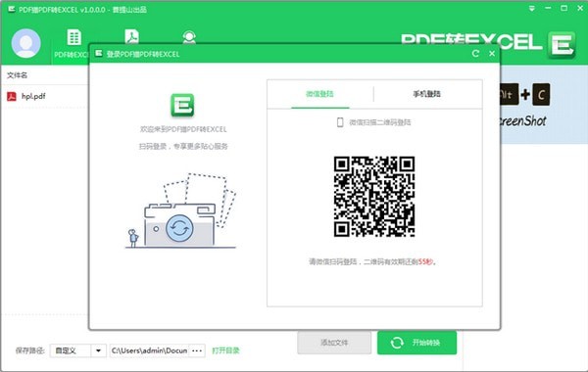Refresh the login dialog QR code

click(475, 54)
